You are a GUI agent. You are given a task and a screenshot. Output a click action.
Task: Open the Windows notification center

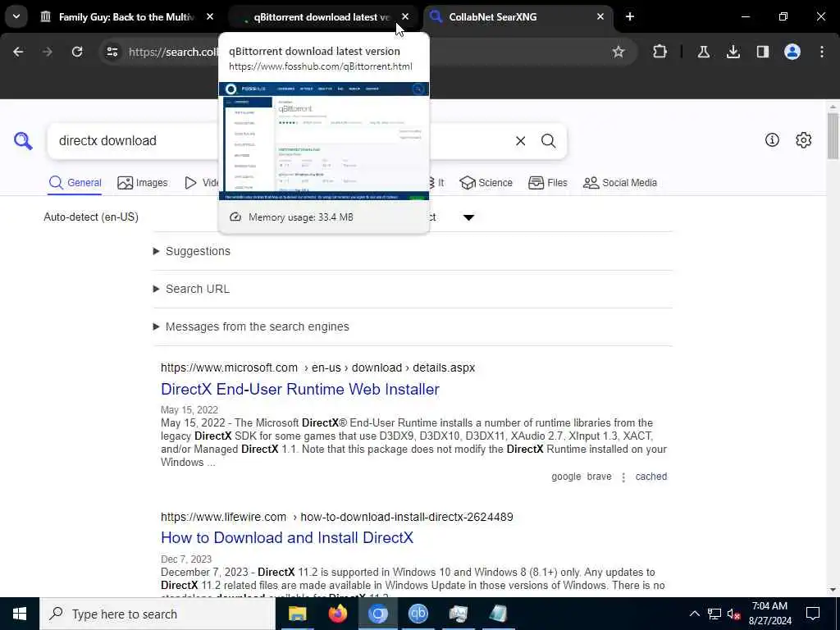tap(813, 614)
